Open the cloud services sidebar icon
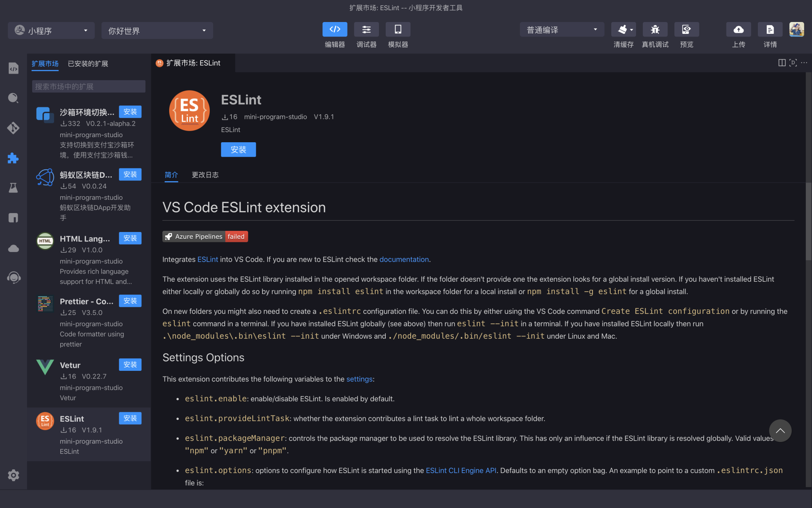This screenshot has width=812, height=508. [x=13, y=248]
